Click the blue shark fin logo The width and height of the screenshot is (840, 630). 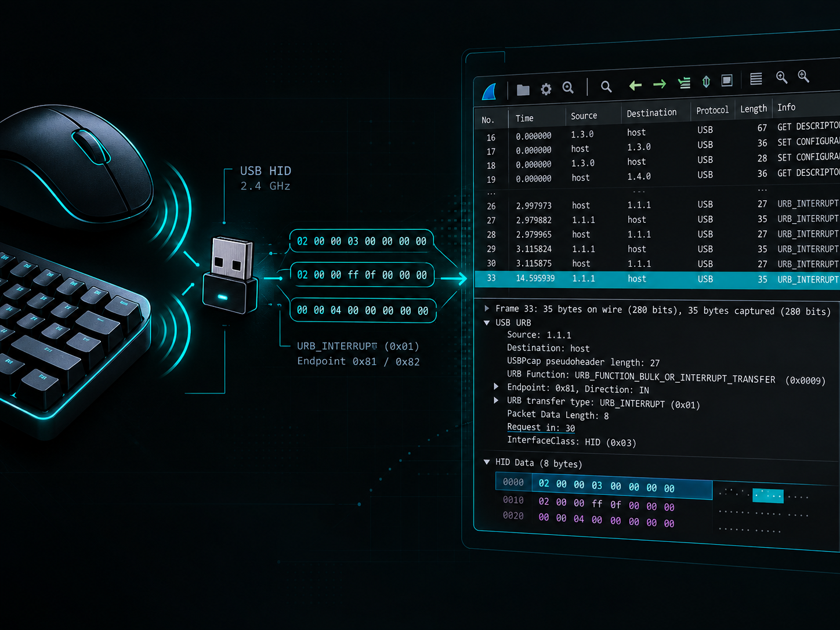[x=490, y=92]
